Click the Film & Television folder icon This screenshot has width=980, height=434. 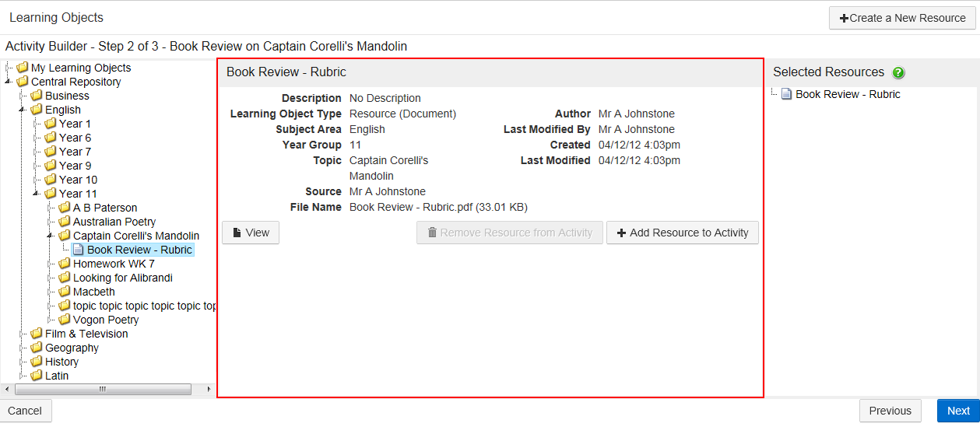coord(37,334)
